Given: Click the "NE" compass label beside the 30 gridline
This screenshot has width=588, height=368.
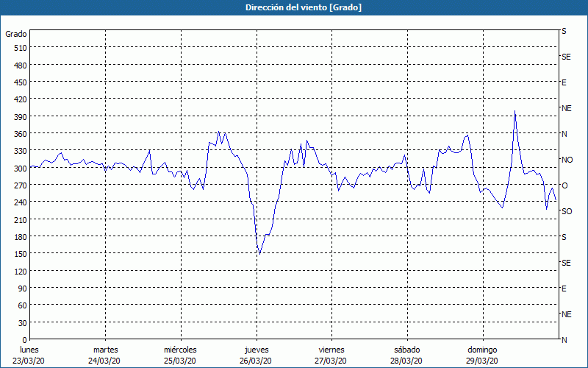Looking at the screenshot, I should coord(567,314).
